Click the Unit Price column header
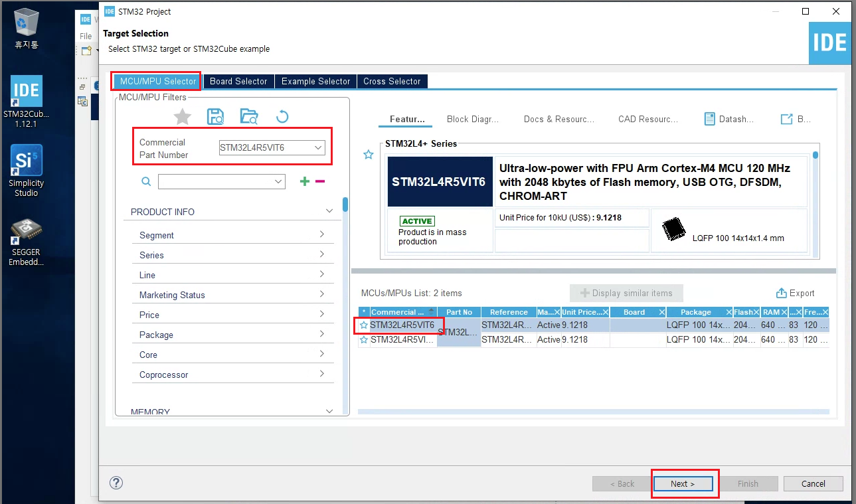856x504 pixels. click(584, 312)
